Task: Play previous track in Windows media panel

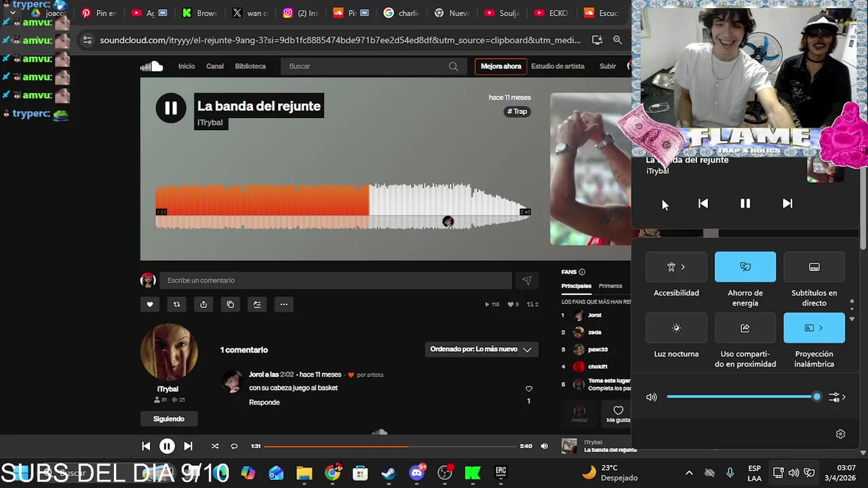Action: point(703,203)
